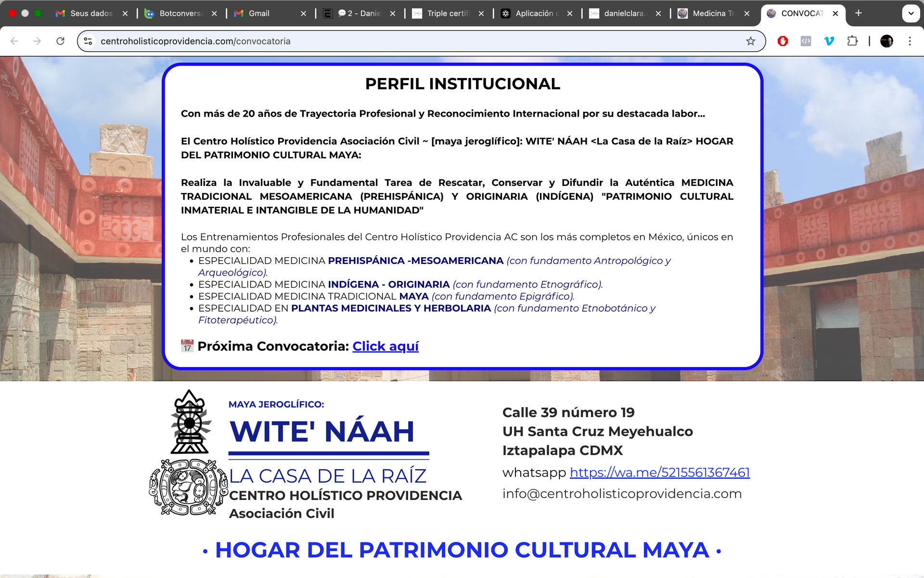The width and height of the screenshot is (924, 578).
Task: Click the gray code extension icon
Action: tap(806, 41)
